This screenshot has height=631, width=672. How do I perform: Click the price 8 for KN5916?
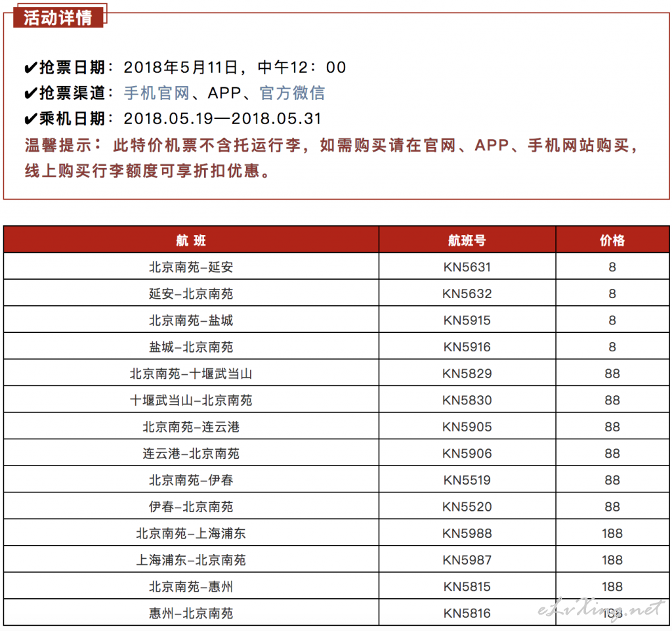click(x=612, y=347)
